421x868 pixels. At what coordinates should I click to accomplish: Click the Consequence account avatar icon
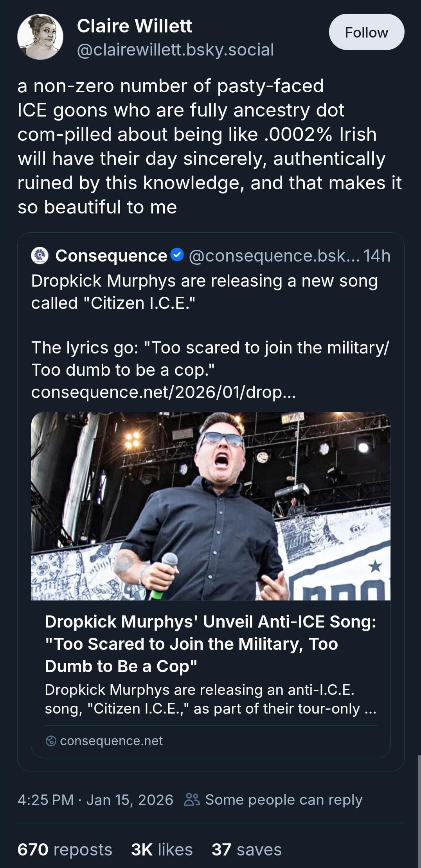click(40, 256)
